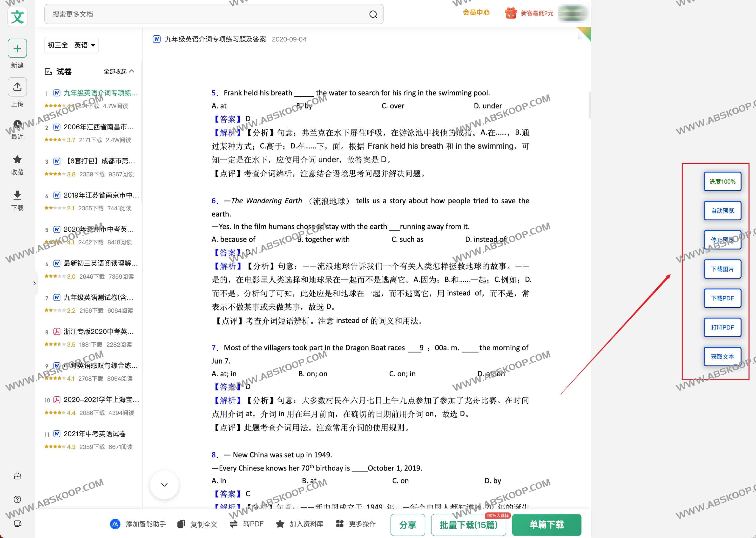Click the search magnifier icon
756x538 pixels.
(373, 14)
